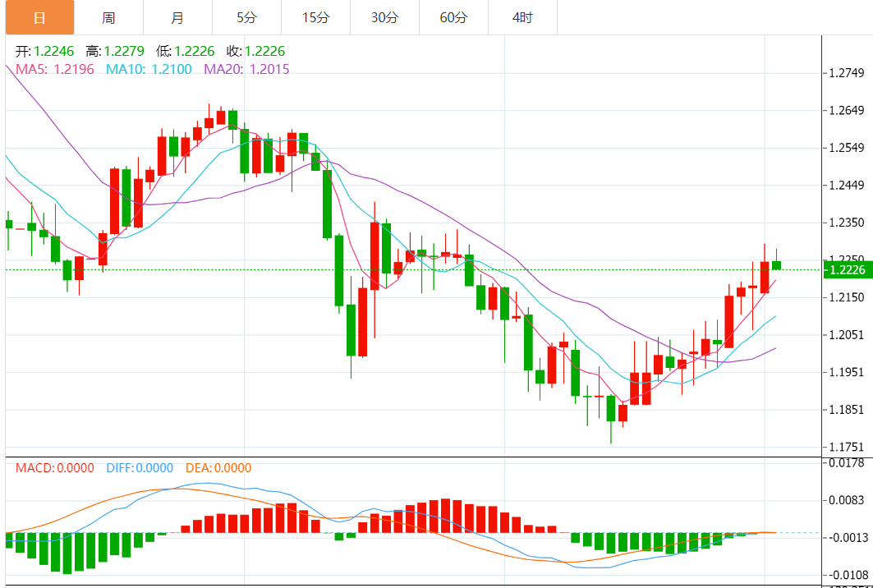The width and height of the screenshot is (873, 588).
Task: Click the 0.0178 MACD axis label
Action: pos(846,462)
